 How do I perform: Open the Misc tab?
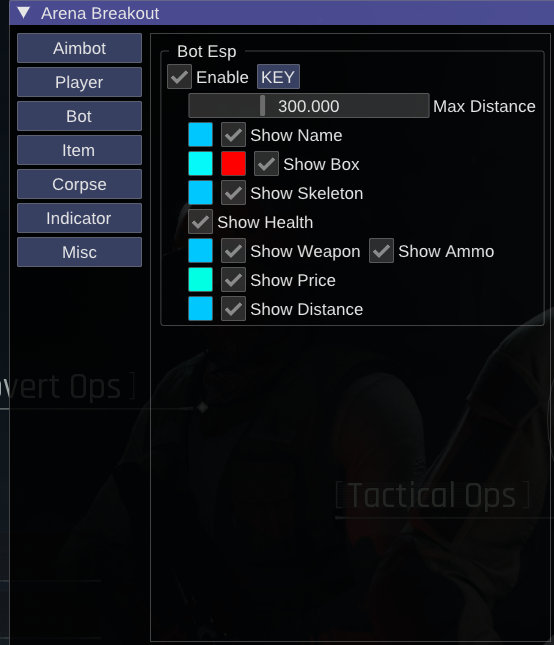tap(79, 252)
